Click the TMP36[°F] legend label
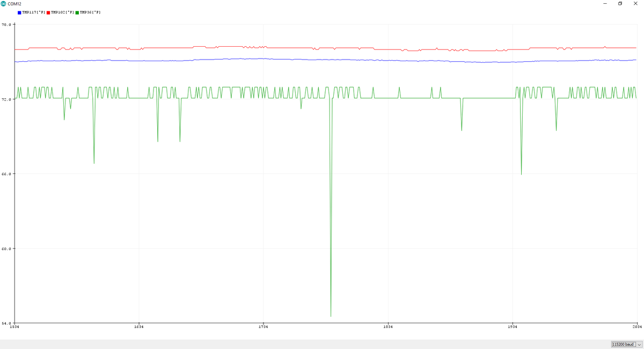644x349 pixels. pyautogui.click(x=90, y=12)
